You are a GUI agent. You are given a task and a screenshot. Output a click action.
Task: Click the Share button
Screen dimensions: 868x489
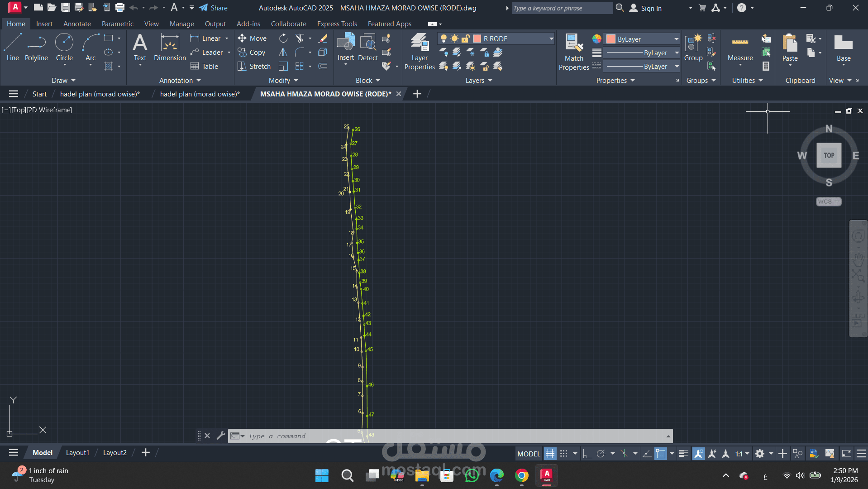pos(214,8)
